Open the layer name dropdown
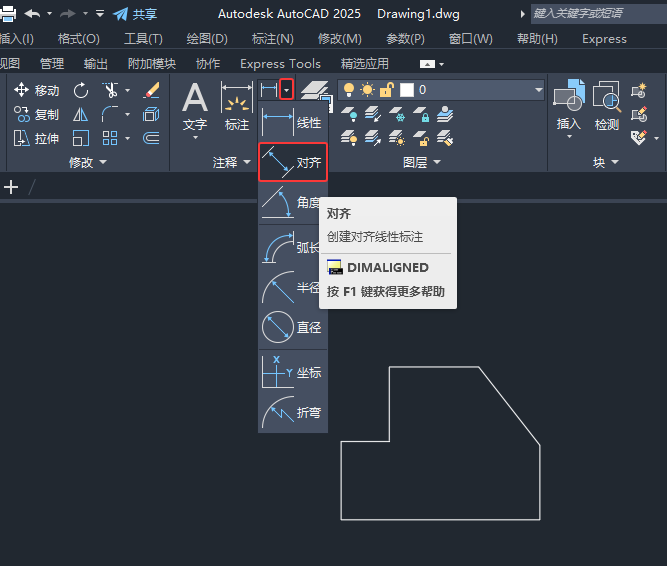The image size is (667, 566). click(539, 90)
